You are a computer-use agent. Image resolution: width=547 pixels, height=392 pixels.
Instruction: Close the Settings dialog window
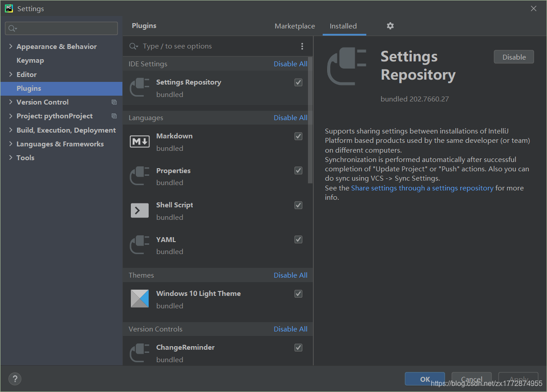click(534, 8)
